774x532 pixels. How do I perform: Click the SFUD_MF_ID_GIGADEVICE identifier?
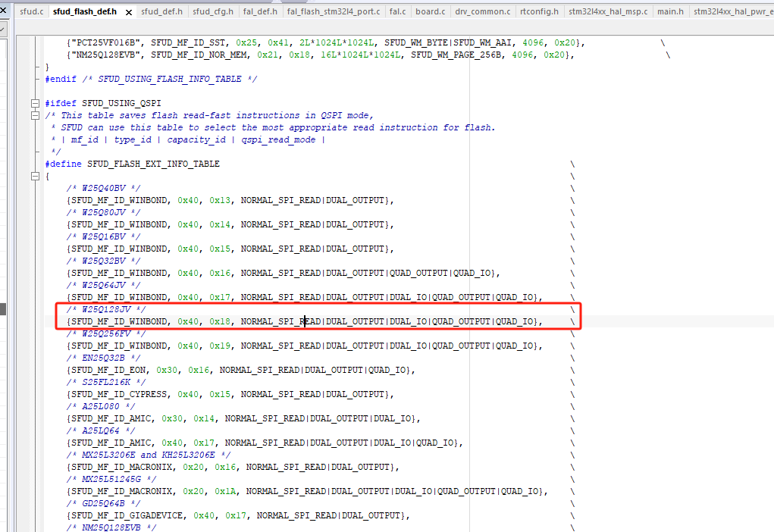point(127,515)
